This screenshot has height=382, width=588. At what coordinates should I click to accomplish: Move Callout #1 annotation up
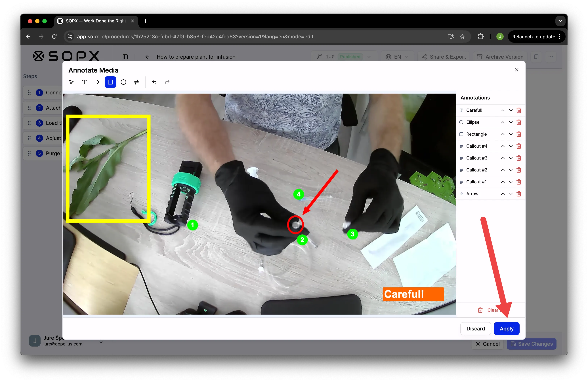coord(503,182)
